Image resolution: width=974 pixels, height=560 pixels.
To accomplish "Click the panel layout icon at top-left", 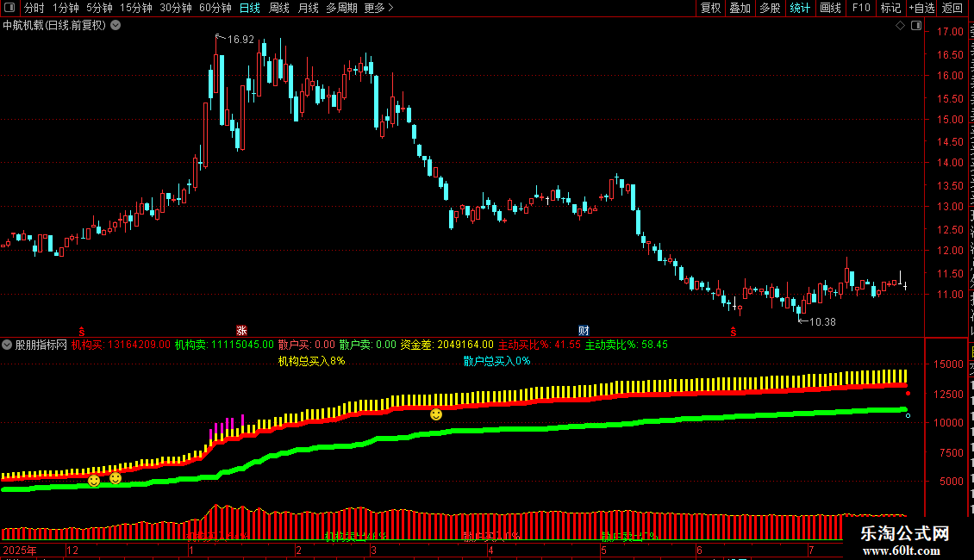I will coord(9,8).
